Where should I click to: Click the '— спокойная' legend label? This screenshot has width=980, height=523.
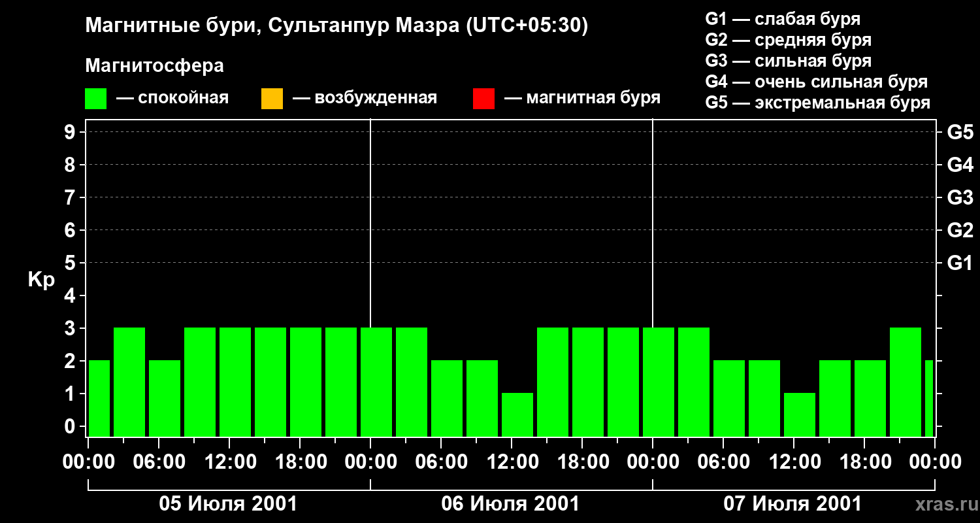(x=172, y=99)
